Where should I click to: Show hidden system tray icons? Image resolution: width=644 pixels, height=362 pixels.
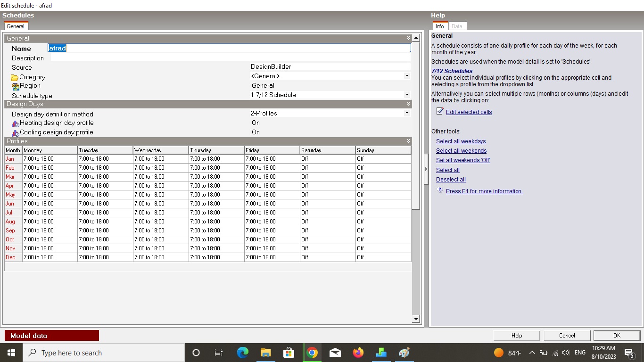pyautogui.click(x=532, y=353)
